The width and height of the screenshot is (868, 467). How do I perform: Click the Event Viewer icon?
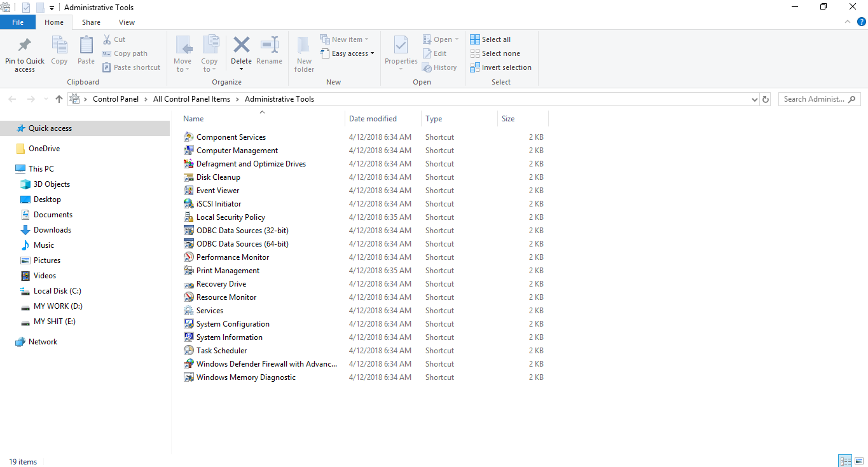coord(188,191)
